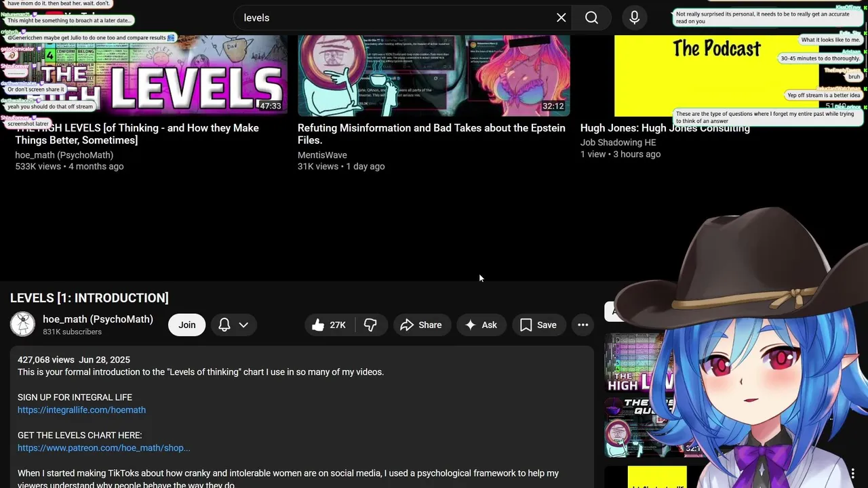
Task: Click the hoe_math channel avatar
Action: 22,325
